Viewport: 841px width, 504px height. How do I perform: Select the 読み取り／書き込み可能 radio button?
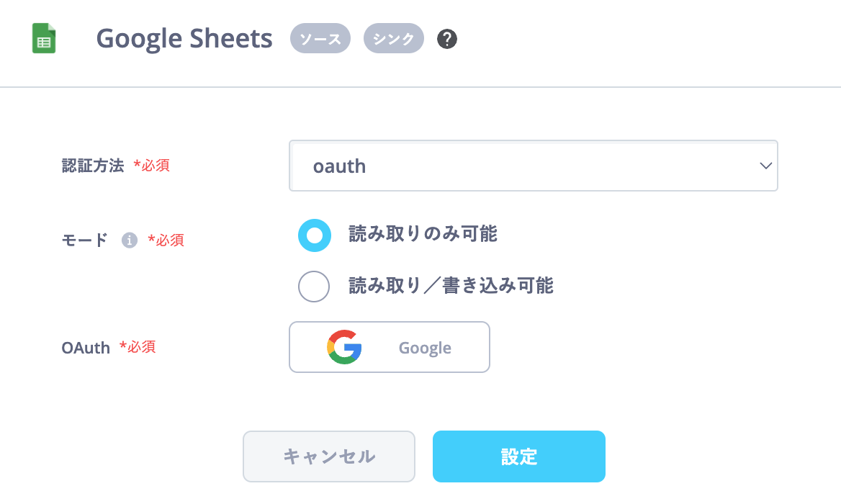pos(315,287)
